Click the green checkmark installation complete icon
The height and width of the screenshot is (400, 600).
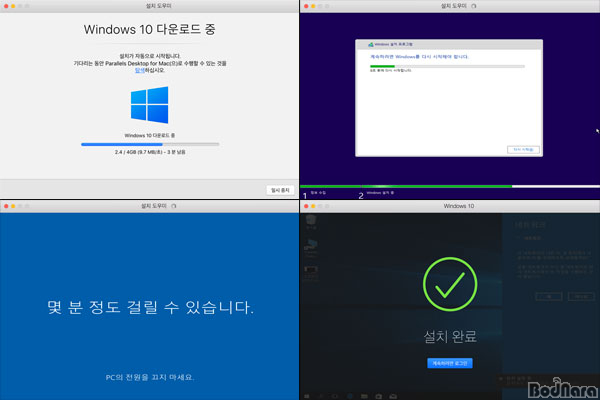pos(450,287)
